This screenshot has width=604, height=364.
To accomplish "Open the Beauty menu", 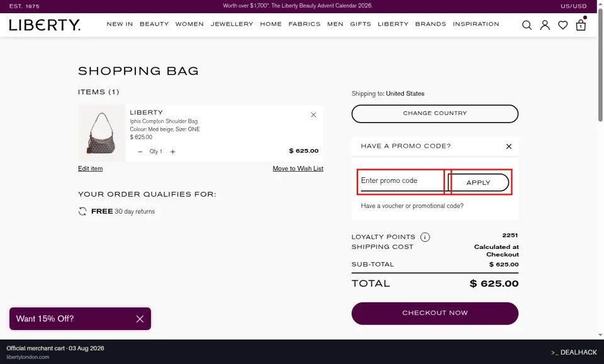I will (154, 24).
